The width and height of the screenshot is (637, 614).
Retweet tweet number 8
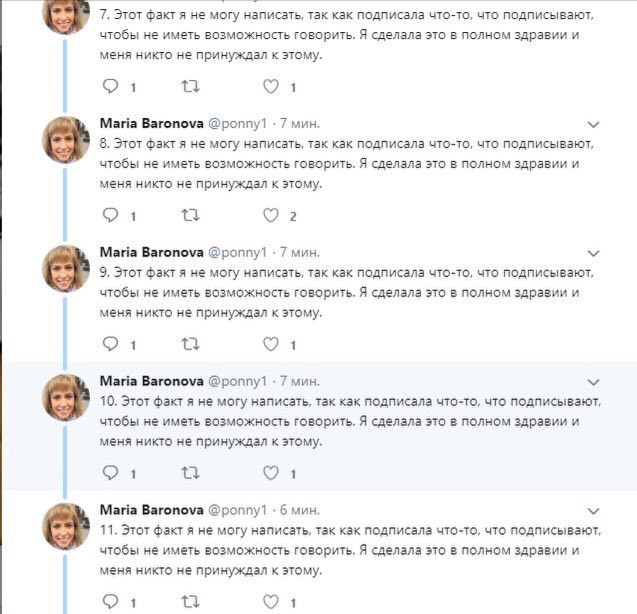(190, 215)
